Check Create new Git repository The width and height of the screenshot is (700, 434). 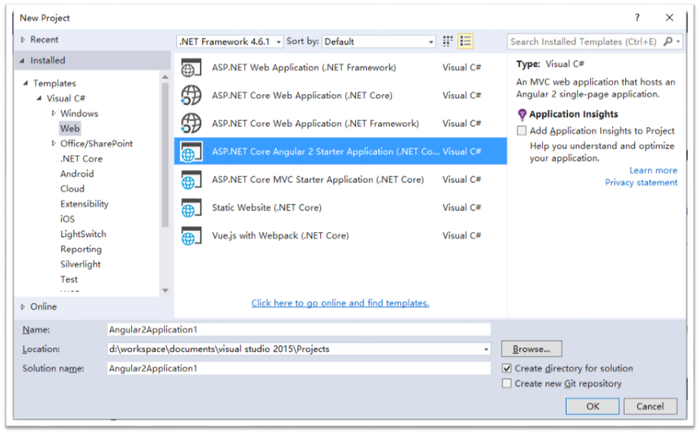click(x=506, y=384)
